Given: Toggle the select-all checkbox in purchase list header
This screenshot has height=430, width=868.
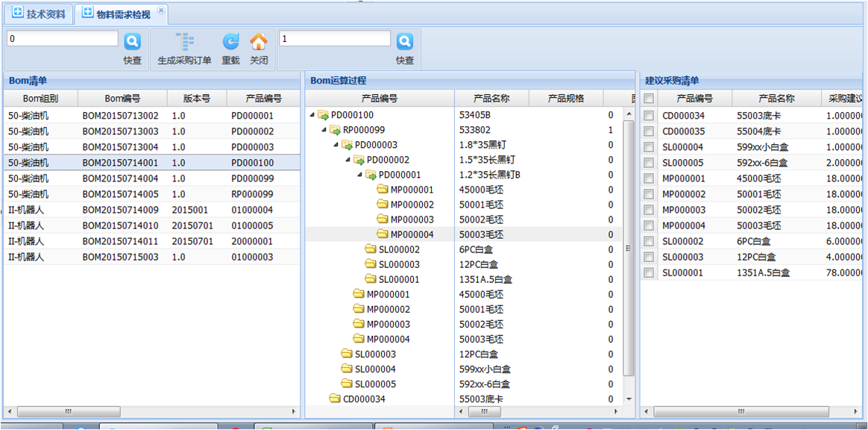Looking at the screenshot, I should [649, 99].
